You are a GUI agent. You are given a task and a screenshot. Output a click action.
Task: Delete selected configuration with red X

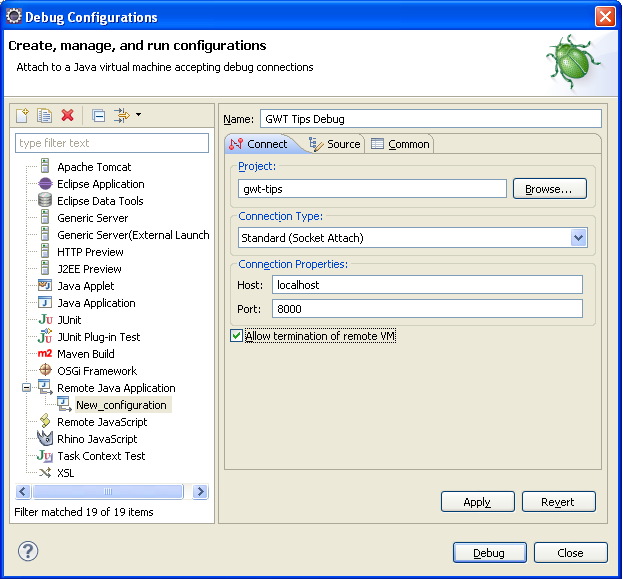68,116
